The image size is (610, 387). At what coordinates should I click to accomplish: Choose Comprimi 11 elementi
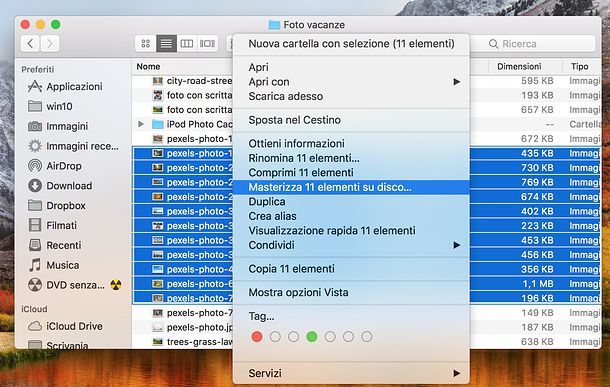(x=351, y=172)
